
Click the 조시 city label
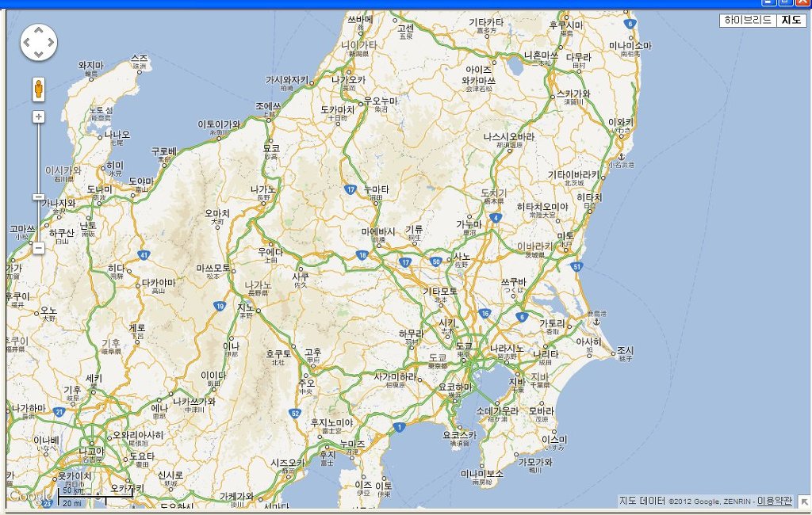(x=625, y=350)
